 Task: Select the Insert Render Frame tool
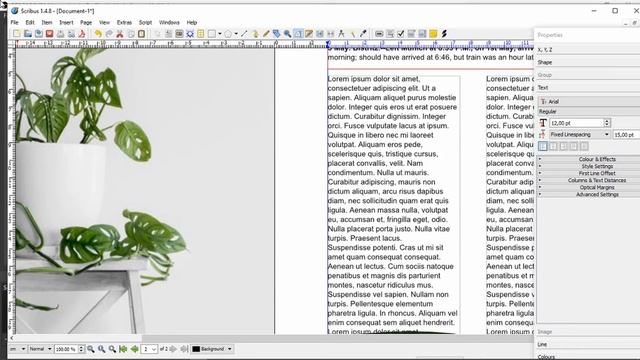(x=190, y=33)
